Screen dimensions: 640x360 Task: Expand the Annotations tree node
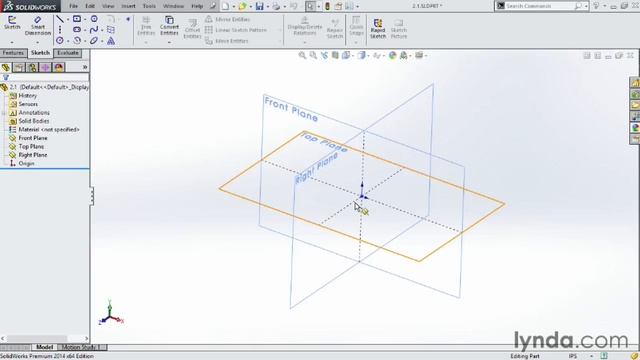(x=4, y=113)
